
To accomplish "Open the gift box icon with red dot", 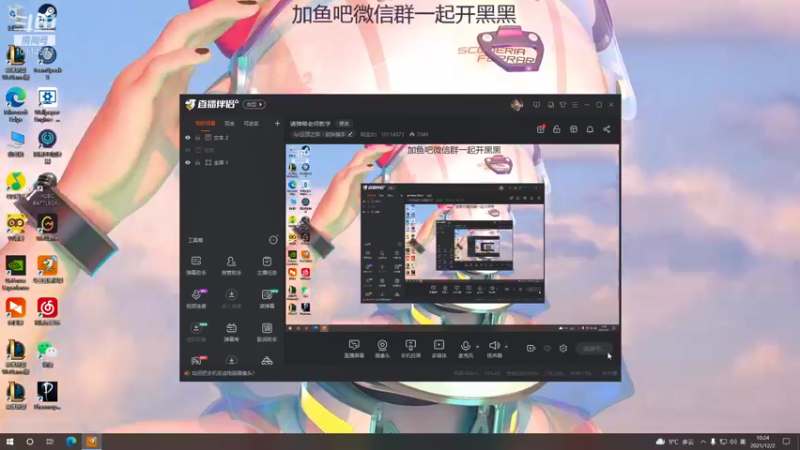I will click(541, 129).
